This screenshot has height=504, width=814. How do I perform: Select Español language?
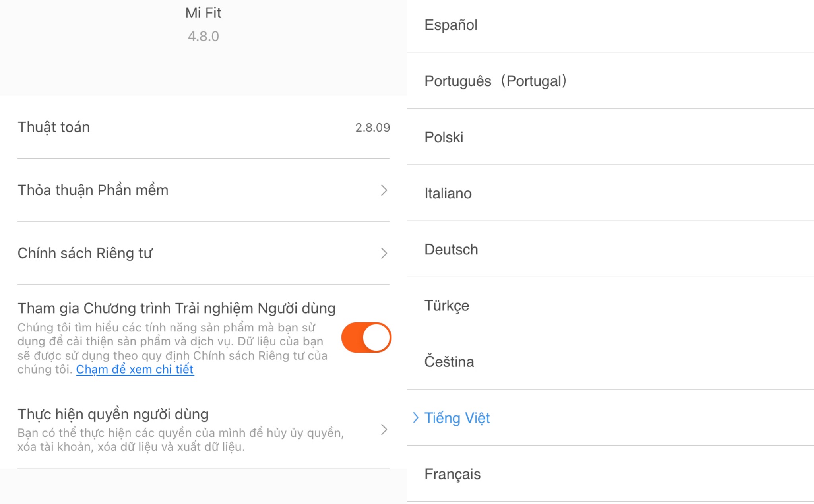pos(610,25)
